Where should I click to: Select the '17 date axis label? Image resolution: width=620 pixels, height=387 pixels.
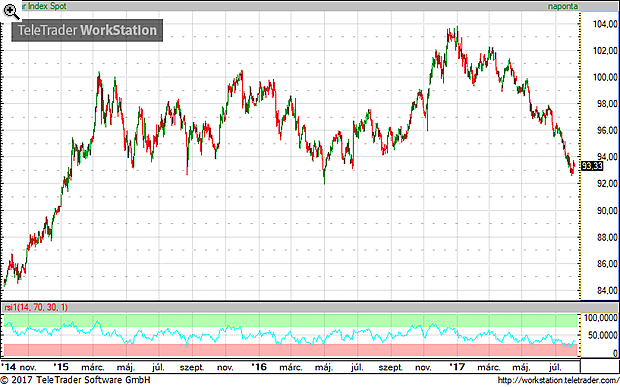click(x=458, y=367)
